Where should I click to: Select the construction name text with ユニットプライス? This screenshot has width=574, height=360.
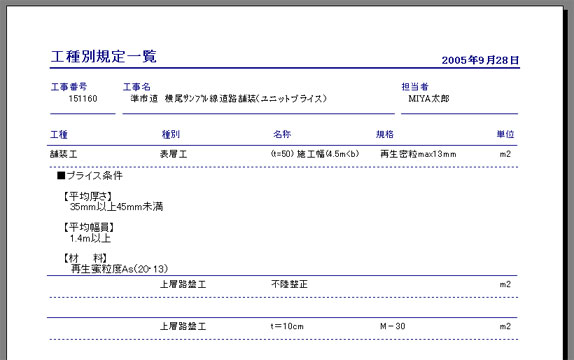pyautogui.click(x=228, y=99)
